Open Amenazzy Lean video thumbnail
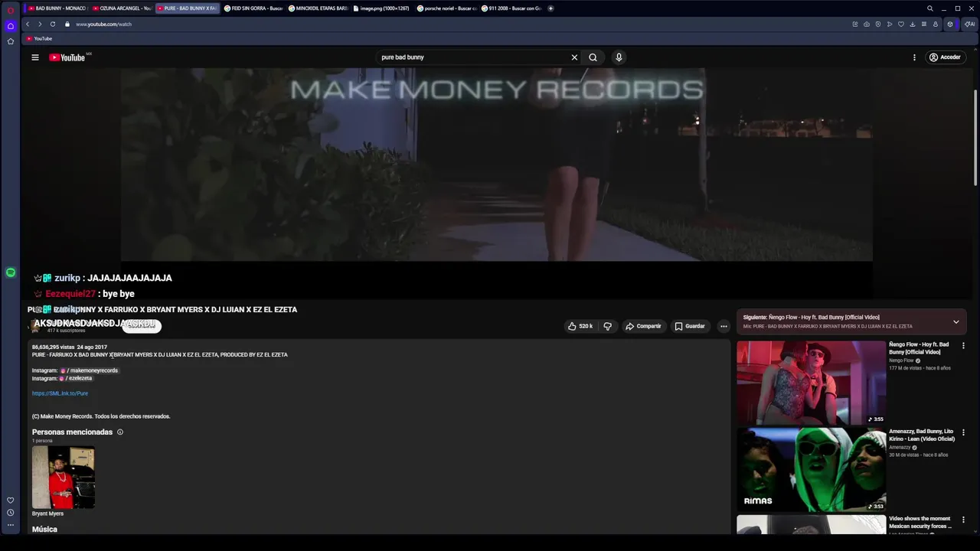 [x=811, y=469]
